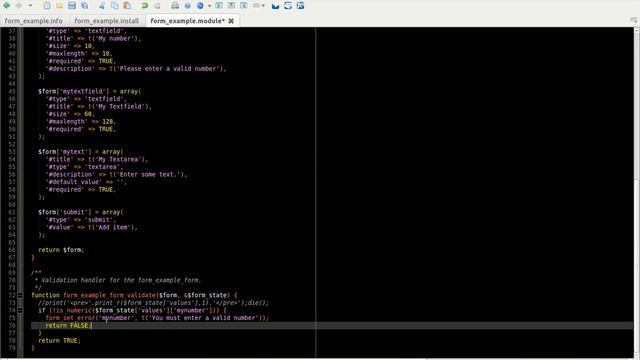
Task: Click the value 128 on line 49
Action: (108, 122)
